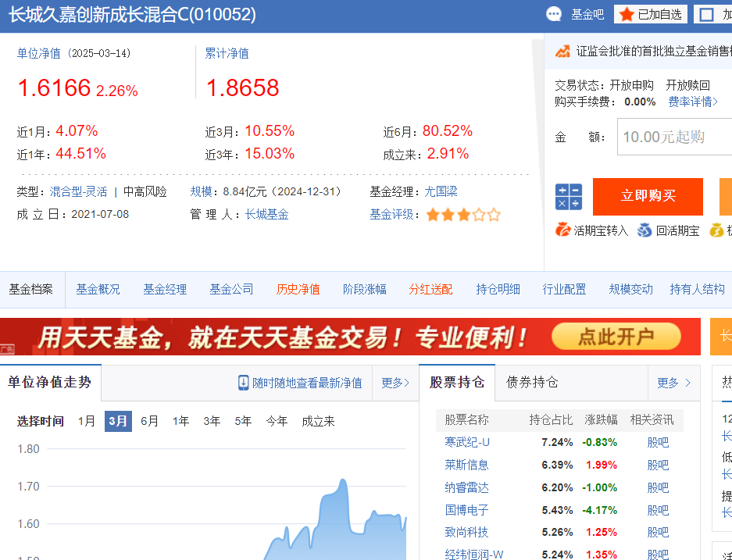Open the 基金公司 tab
Image resolution: width=732 pixels, height=560 pixels.
click(x=231, y=289)
